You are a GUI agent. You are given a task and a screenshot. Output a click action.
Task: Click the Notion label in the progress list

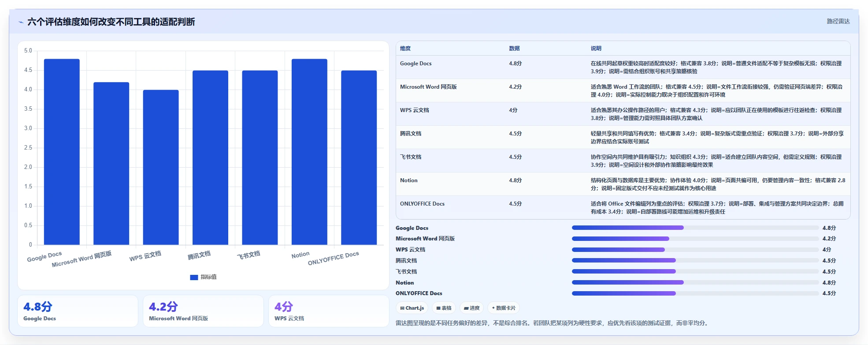(404, 283)
